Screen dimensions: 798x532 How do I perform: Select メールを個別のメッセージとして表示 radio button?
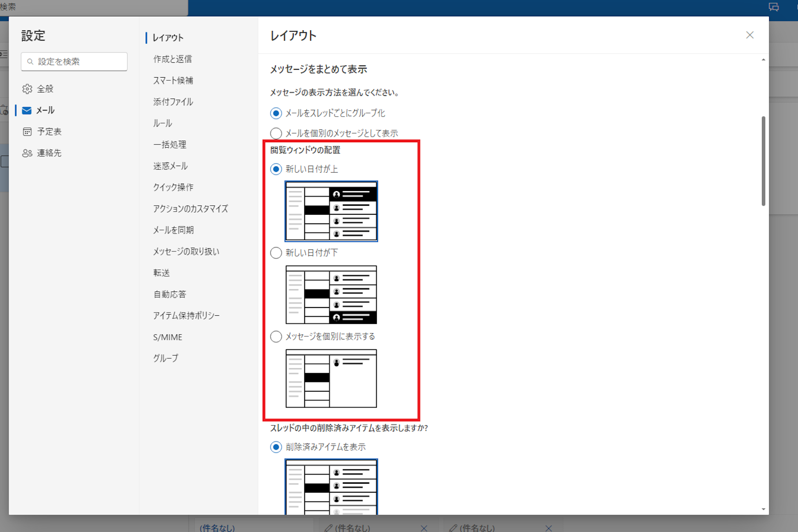[x=276, y=133]
